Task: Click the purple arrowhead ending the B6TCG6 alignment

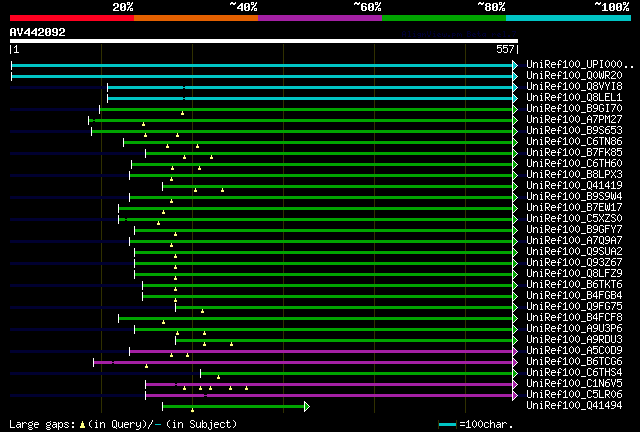Action: 515,363
